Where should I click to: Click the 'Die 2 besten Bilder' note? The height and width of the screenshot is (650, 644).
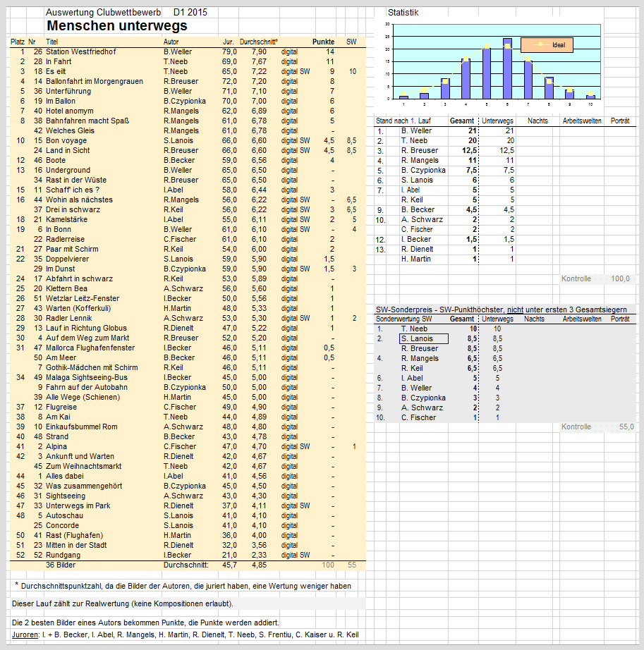pos(145,623)
